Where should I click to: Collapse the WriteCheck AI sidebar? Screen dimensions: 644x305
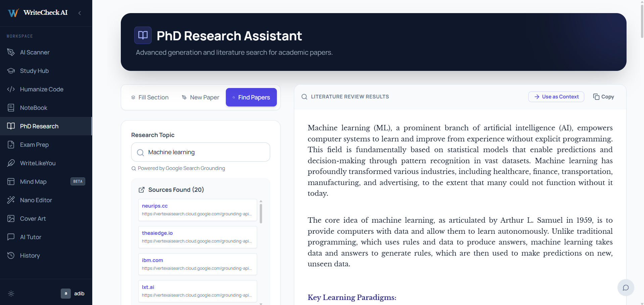tap(80, 13)
